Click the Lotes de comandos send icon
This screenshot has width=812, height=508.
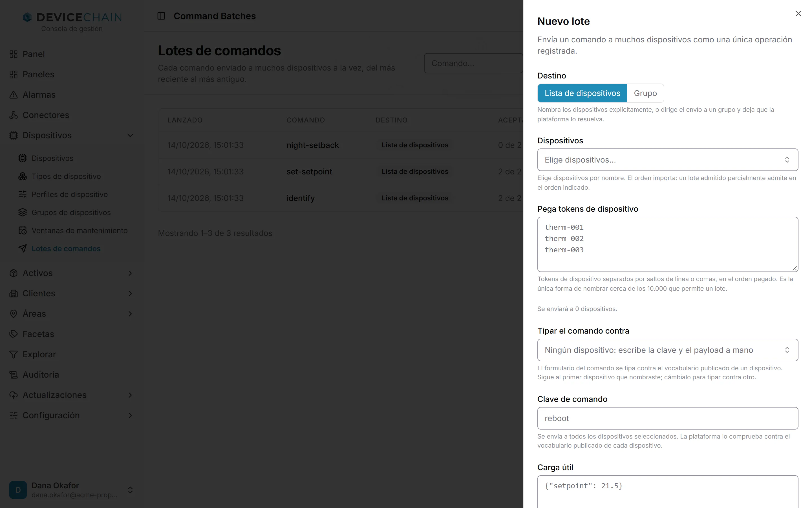coord(23,249)
